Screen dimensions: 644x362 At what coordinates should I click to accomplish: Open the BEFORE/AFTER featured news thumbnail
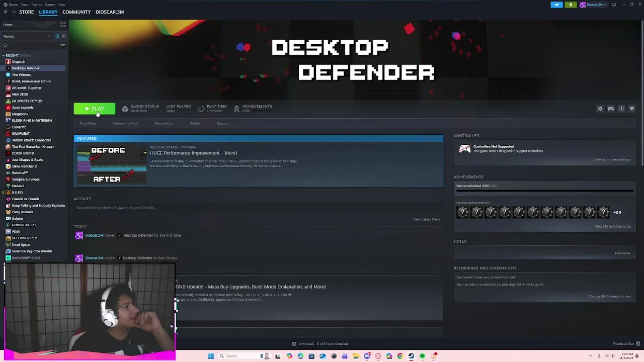tap(111, 164)
